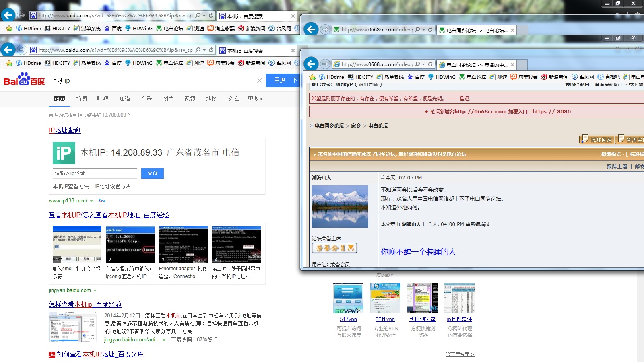Click the snowy mountain avatar of 湖海山人
This screenshot has width=644, height=362.
340,206
